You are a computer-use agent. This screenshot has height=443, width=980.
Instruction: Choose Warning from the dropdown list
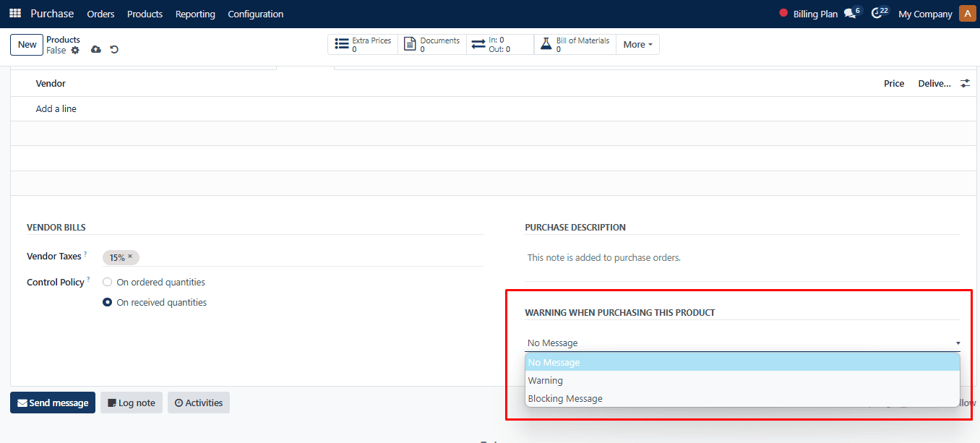click(742, 380)
